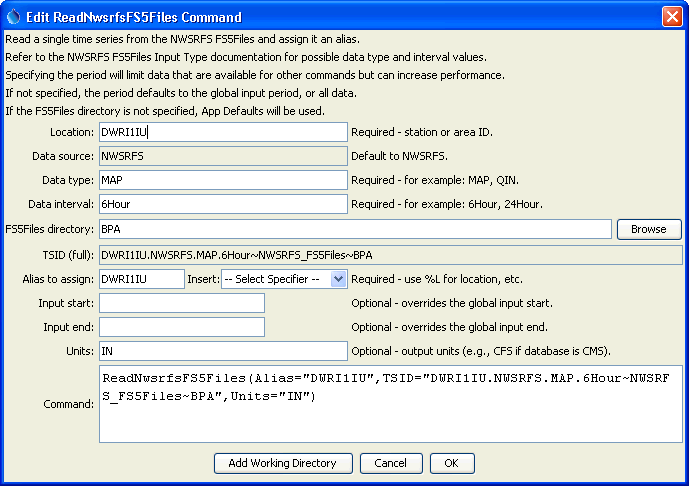The image size is (689, 486).
Task: Click the water drop title bar icon
Action: pyautogui.click(x=14, y=17)
